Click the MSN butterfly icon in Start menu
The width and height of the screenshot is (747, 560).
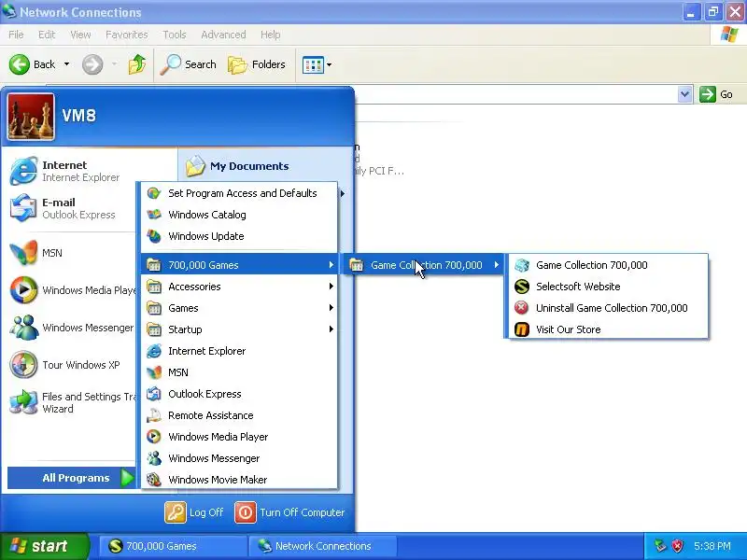[23, 252]
